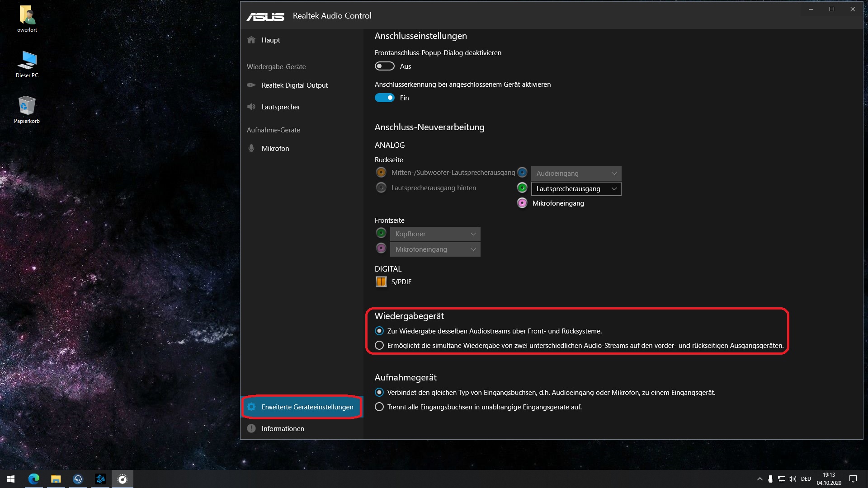Open the front Kopfhörer dropdown
The image size is (868, 488).
pyautogui.click(x=434, y=234)
